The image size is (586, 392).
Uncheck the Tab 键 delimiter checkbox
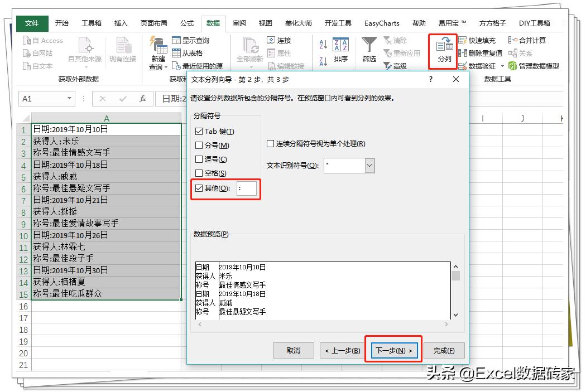[x=200, y=130]
